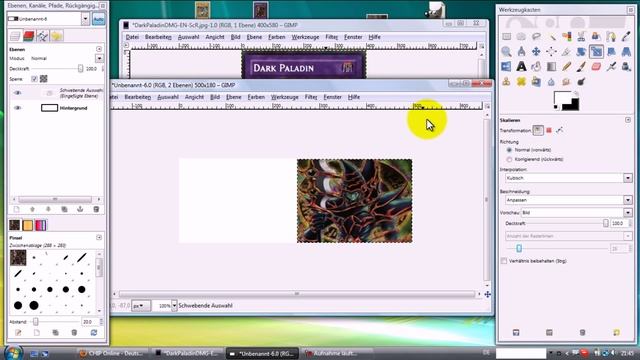Select the Flip tool
Screen dimensions: 640x360
[x=507, y=67]
